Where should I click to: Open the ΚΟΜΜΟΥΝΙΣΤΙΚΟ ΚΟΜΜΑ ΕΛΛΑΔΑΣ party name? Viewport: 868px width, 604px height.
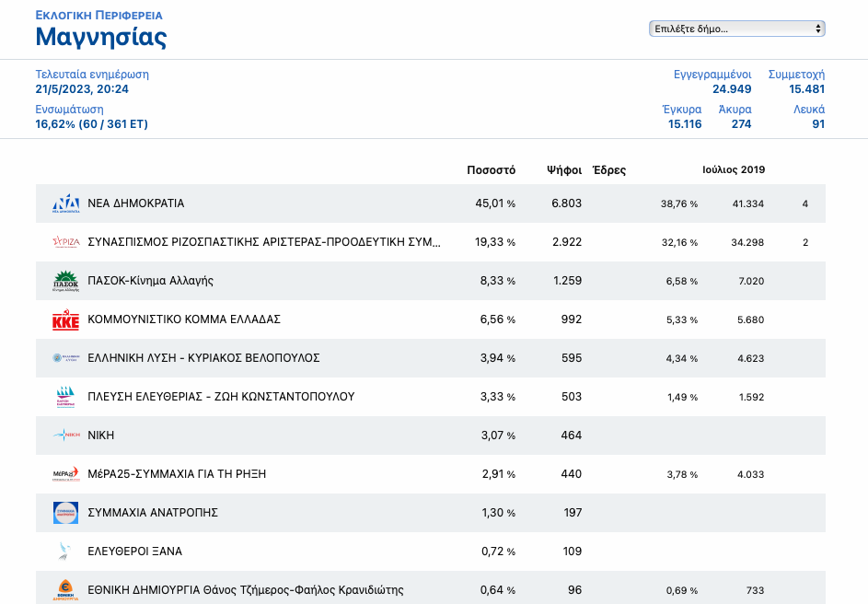[184, 319]
